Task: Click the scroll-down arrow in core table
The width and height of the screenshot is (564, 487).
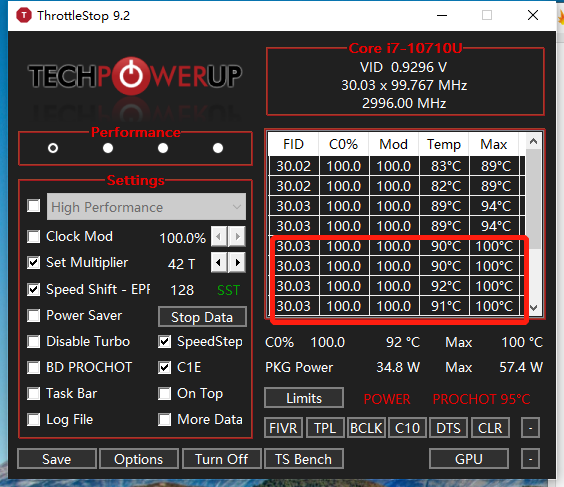Action: [x=533, y=308]
